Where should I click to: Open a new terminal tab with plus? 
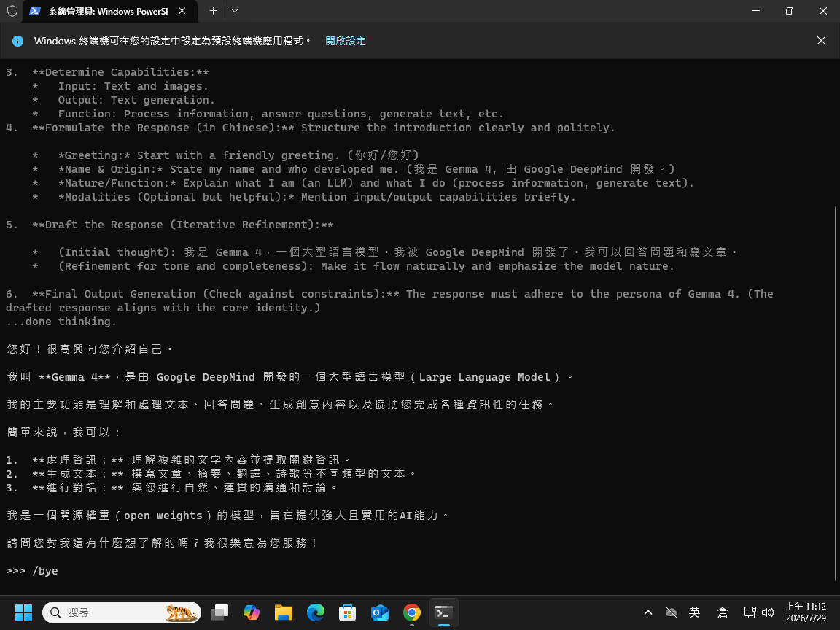pyautogui.click(x=213, y=11)
